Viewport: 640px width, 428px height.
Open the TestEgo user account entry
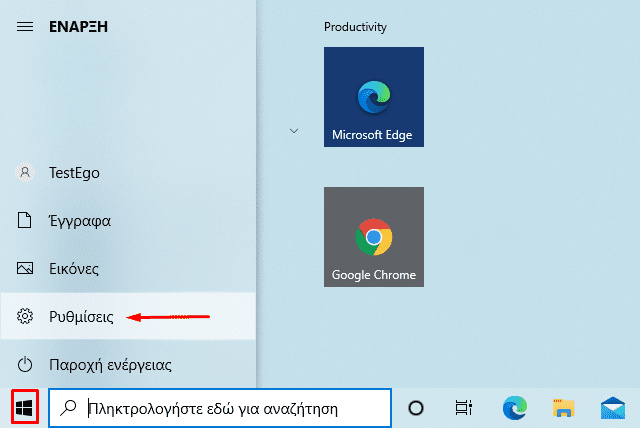[x=128, y=173]
